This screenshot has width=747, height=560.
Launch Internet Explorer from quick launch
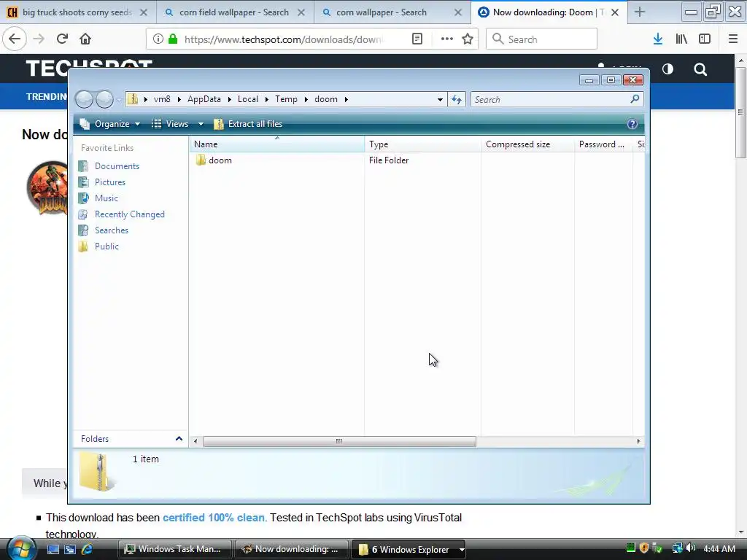point(87,549)
